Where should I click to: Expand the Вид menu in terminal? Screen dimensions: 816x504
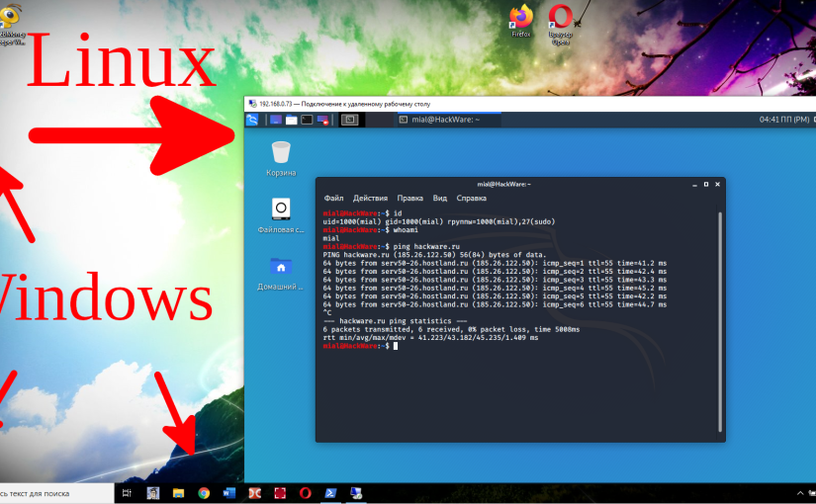tap(439, 198)
